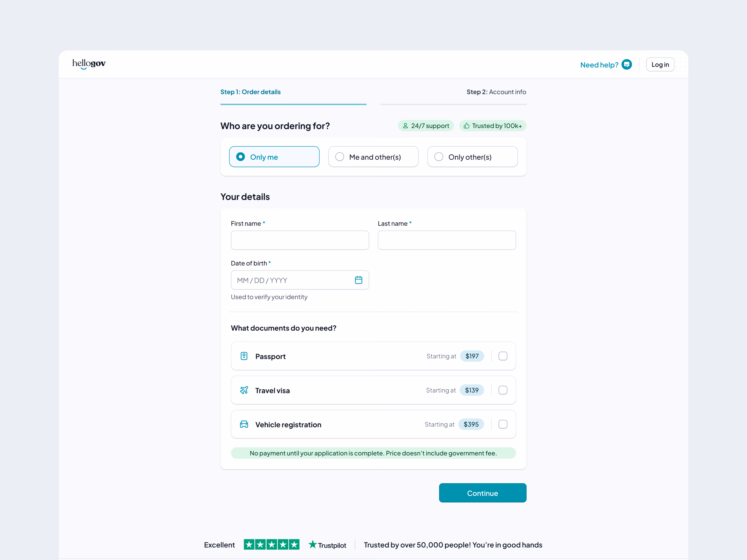This screenshot has width=747, height=560.
Task: Select the Me and other(s) option
Action: 373,157
